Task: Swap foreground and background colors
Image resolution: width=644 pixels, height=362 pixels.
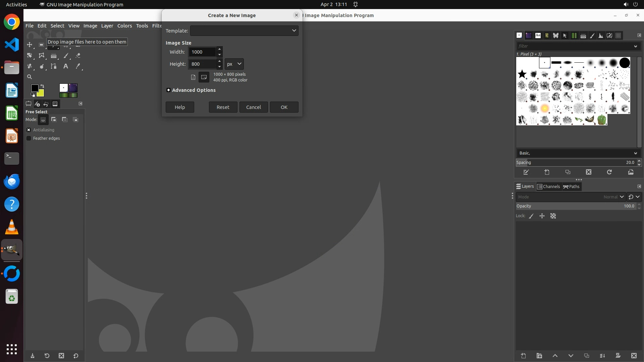Action: [43, 86]
